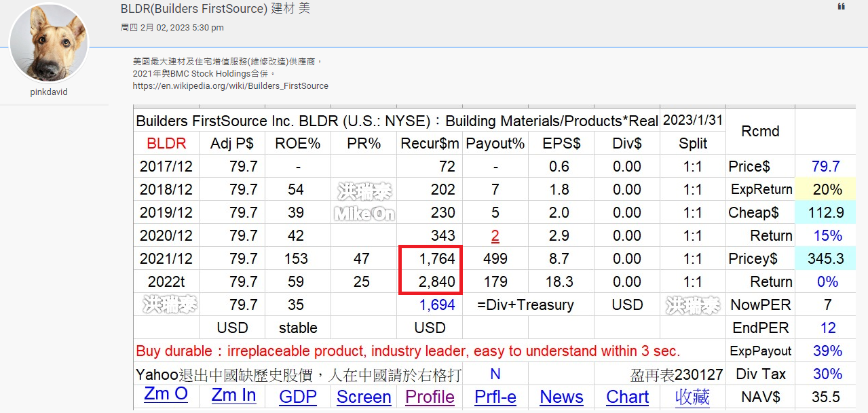Viewport: 868px width, 413px height.
Task: Select the post date 周四 2月 02, 2023
Action: 172,28
